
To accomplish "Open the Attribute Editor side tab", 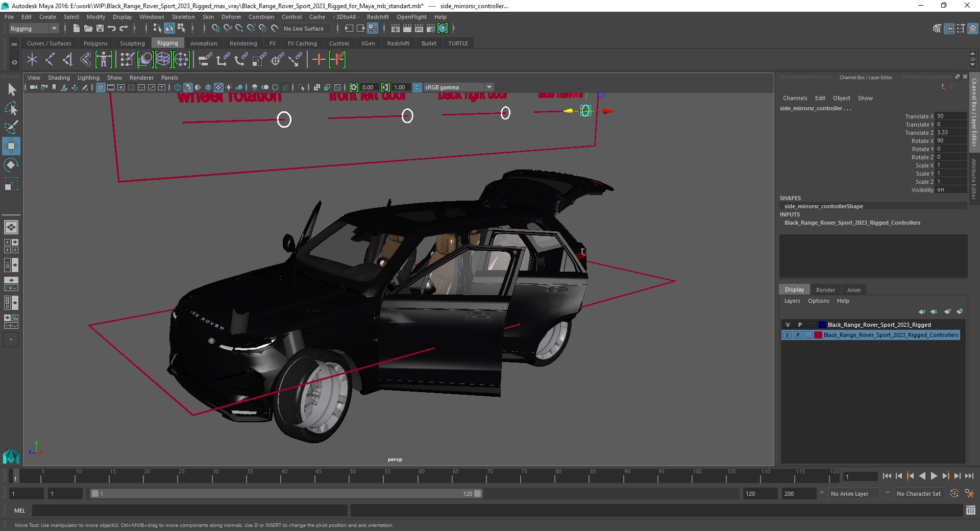I will (974, 179).
